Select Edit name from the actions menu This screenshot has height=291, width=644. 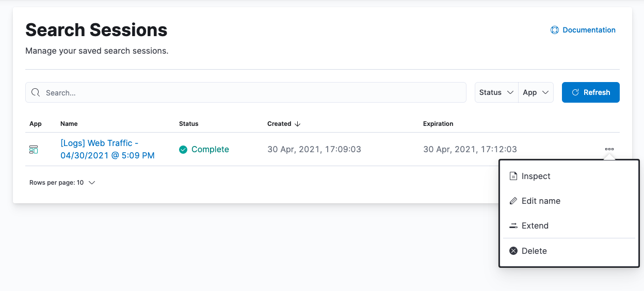[x=569, y=201]
